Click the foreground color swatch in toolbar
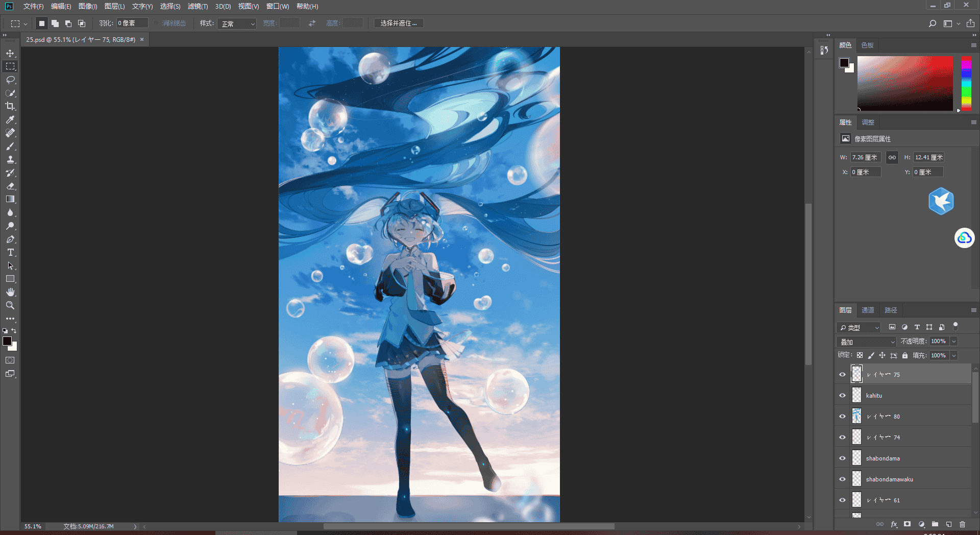Screen dimensions: 980x535 coord(7,341)
